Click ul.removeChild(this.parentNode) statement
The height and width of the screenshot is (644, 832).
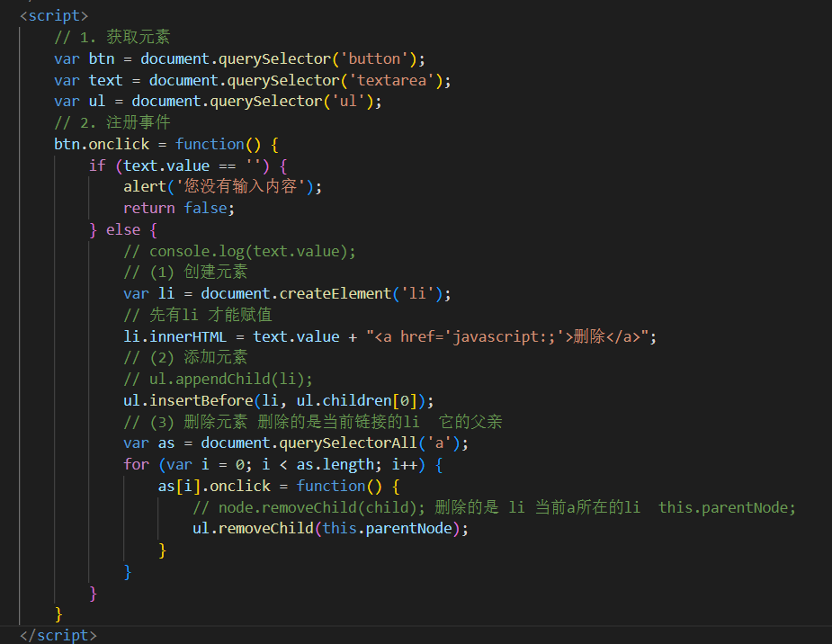coord(330,528)
